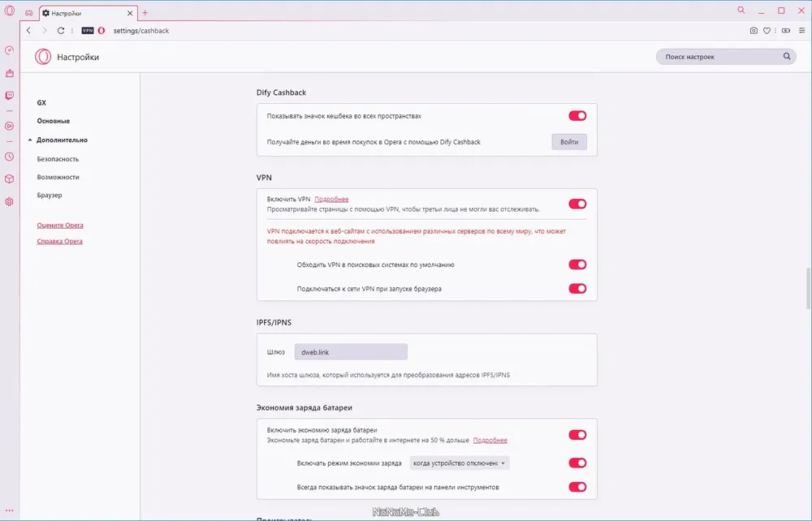Open shopping bag icon in sidebar
This screenshot has width=812, height=521.
tap(9, 73)
